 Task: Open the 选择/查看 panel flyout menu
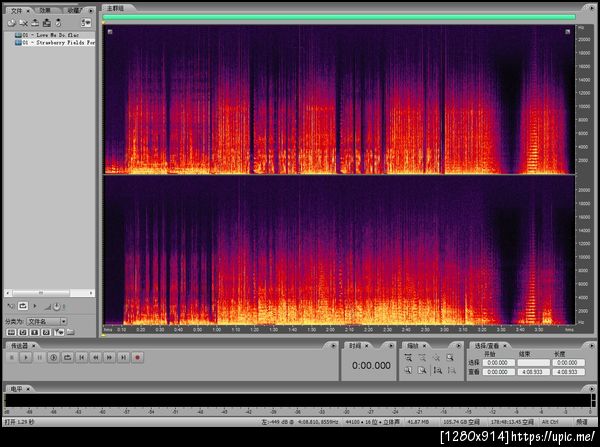tap(591, 346)
